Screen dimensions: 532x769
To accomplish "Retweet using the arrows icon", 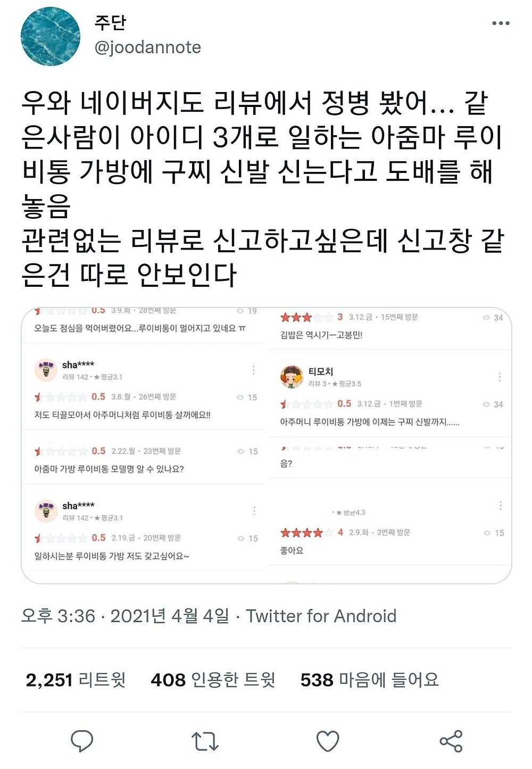I will (205, 741).
